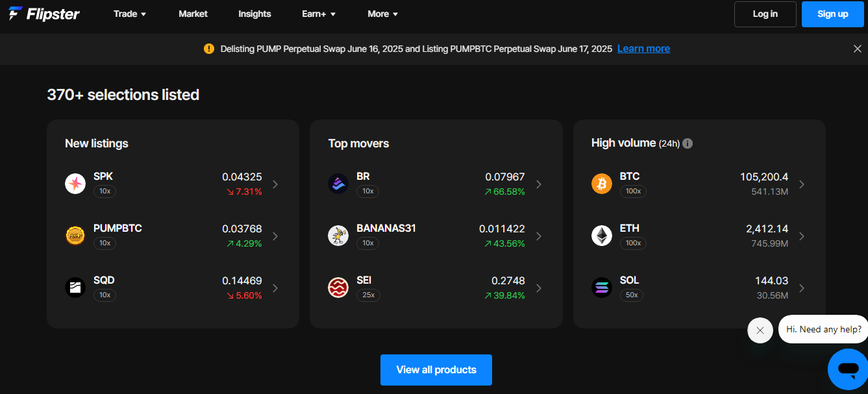
Task: Click BTC volume 541.13M
Action: click(x=769, y=191)
